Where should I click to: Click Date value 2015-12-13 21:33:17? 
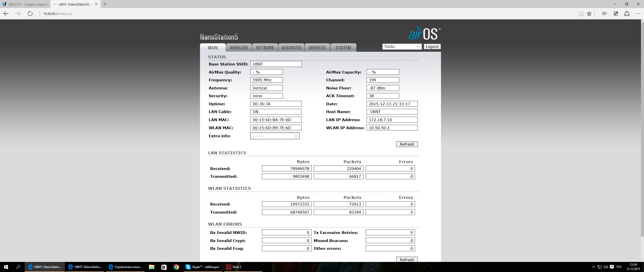coord(392,104)
